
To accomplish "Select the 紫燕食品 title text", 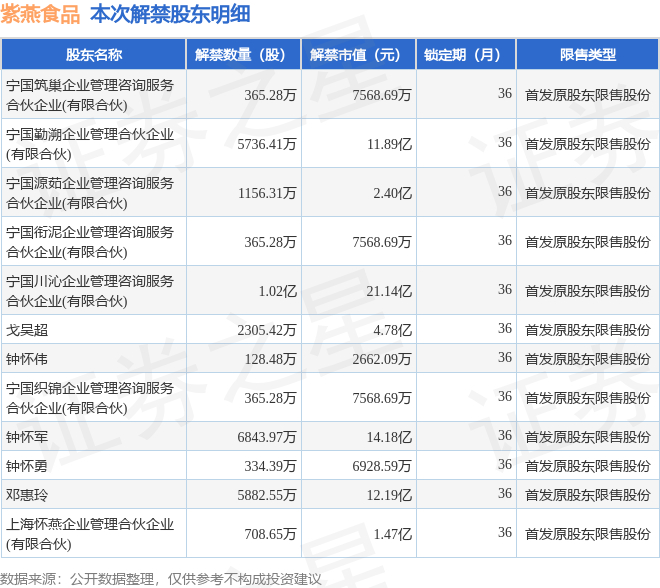I will pyautogui.click(x=40, y=14).
